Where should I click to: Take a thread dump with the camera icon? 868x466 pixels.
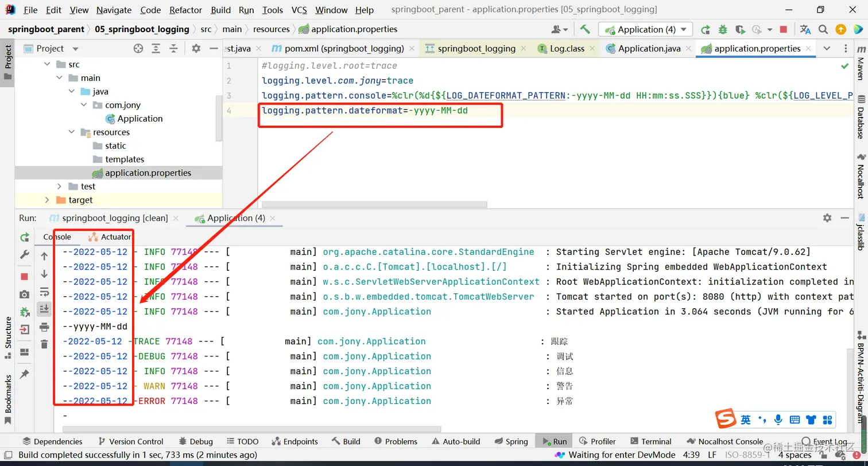point(24,294)
